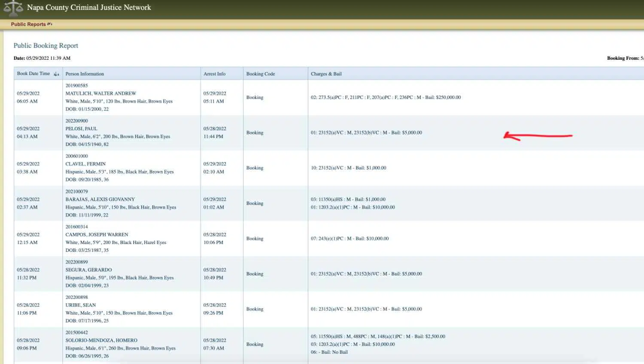Click booking number 201600314
The height and width of the screenshot is (364, 644).
(x=76, y=227)
